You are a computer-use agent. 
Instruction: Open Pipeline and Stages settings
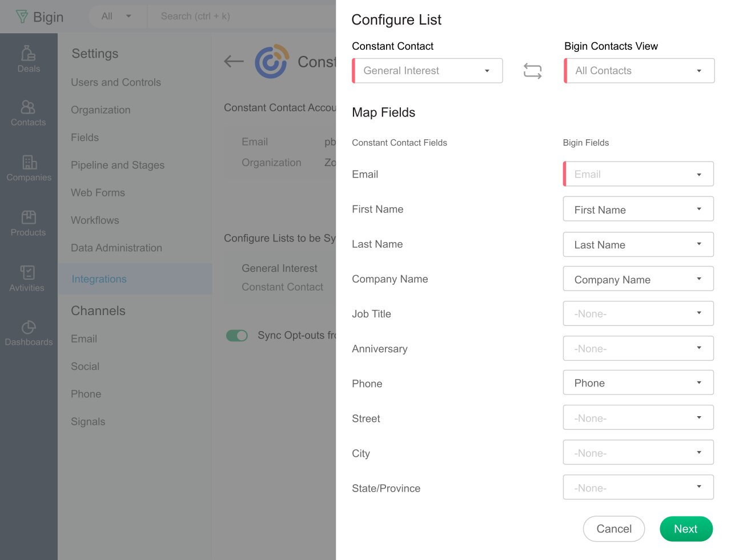click(x=118, y=165)
